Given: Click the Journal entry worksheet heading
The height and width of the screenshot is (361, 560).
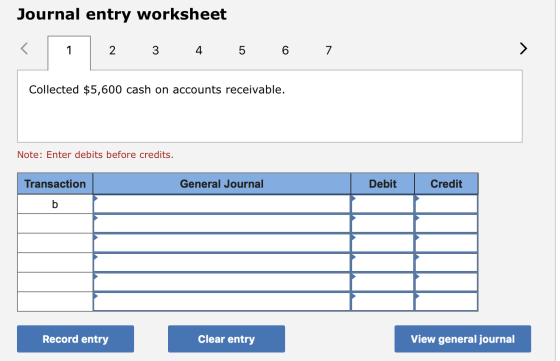Looking at the screenshot, I should 122,14.
